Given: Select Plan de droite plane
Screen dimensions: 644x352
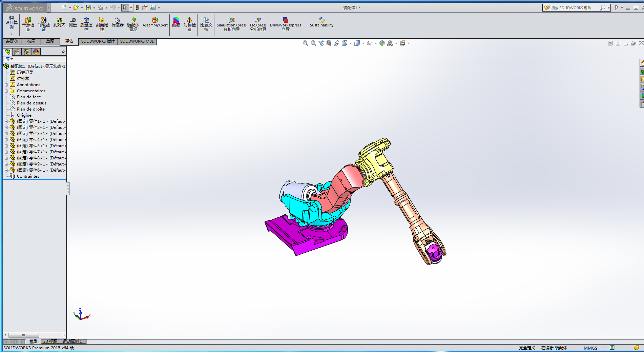Looking at the screenshot, I should [30, 109].
